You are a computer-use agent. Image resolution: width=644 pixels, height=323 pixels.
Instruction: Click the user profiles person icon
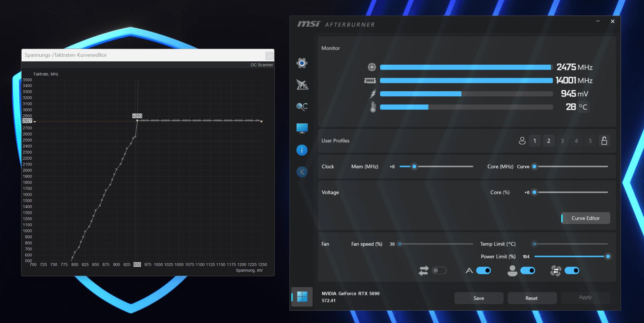tap(522, 141)
